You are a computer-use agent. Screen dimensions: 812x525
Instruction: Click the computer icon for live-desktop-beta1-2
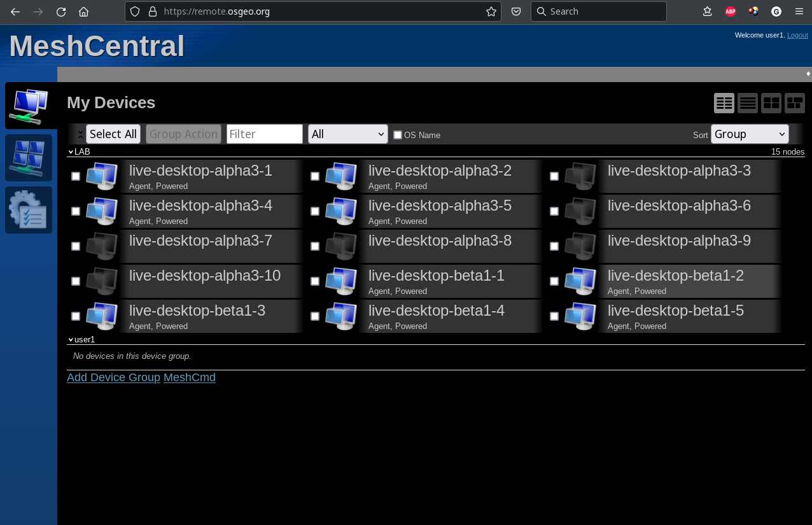[x=580, y=281]
